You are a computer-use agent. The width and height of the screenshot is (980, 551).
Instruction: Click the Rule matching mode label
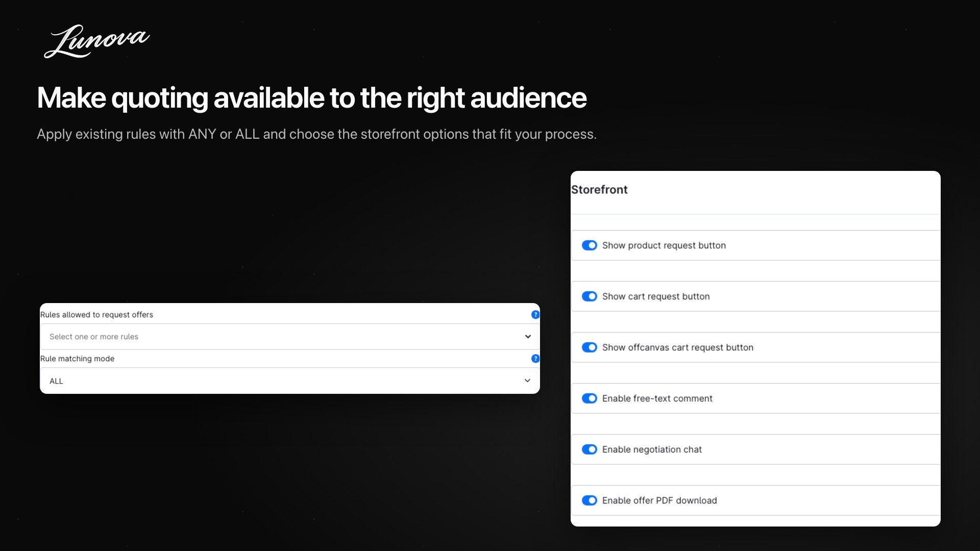tap(77, 359)
